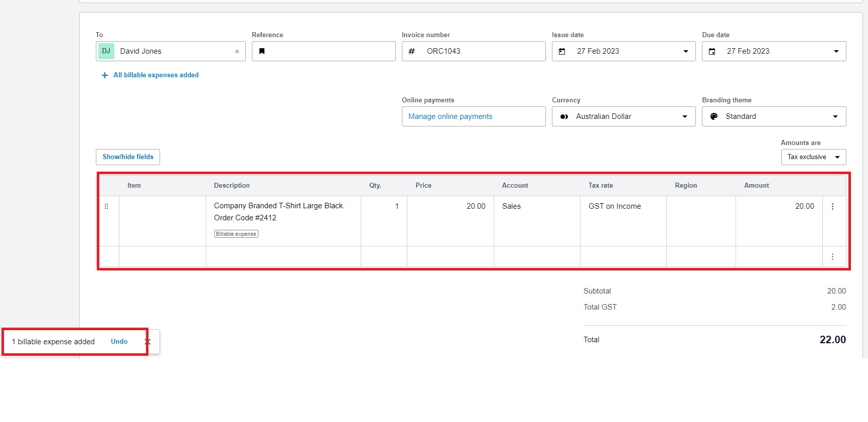
Task: Open the Tax exclusive amounts dropdown
Action: (x=813, y=157)
